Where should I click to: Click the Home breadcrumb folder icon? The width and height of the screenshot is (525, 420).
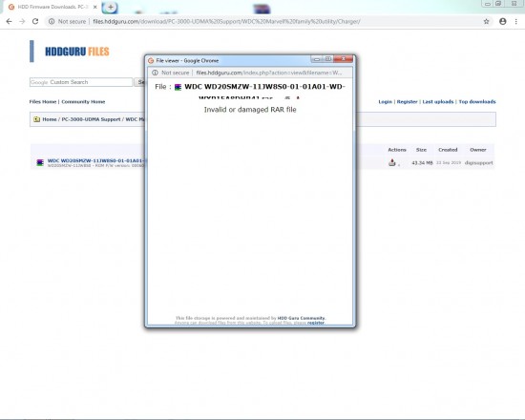pyautogui.click(x=37, y=119)
